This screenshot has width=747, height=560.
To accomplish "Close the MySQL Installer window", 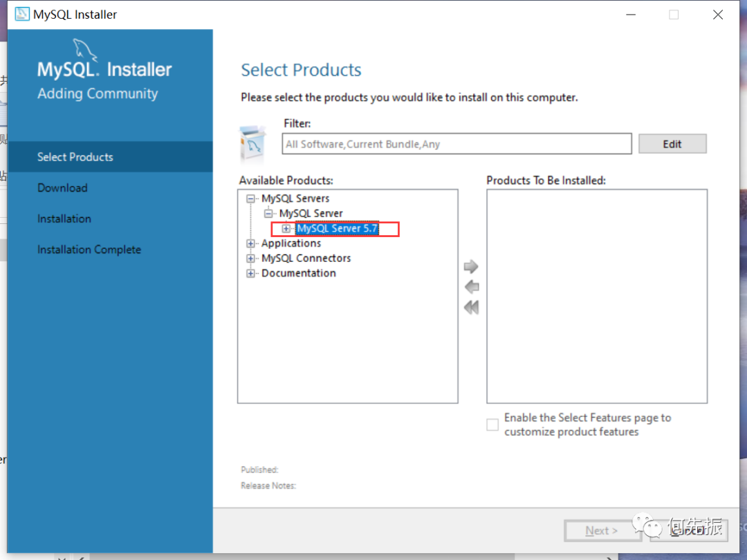I will [x=718, y=15].
